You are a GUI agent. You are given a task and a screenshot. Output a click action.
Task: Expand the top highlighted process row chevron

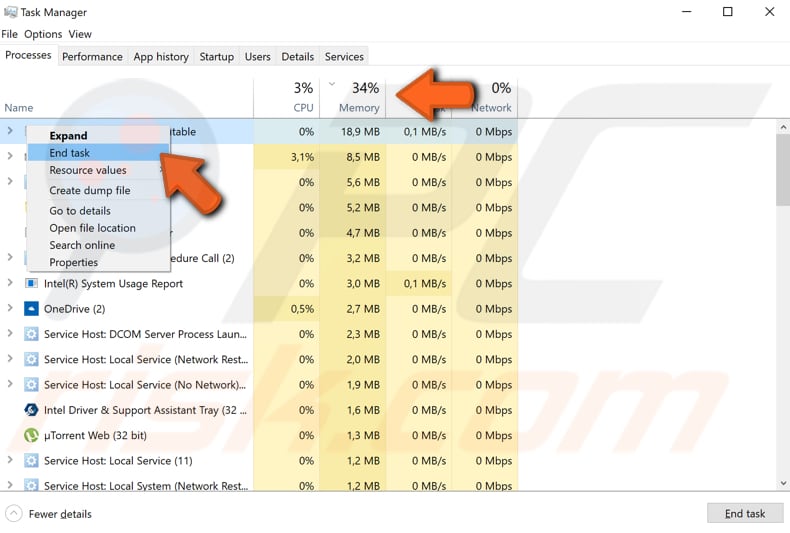(x=10, y=131)
